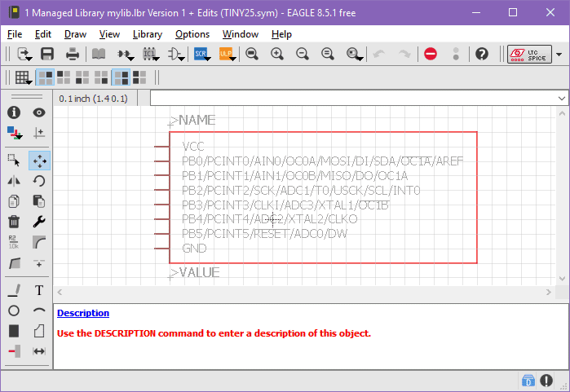570x392 pixels.
Task: Toggle the fifth layer preset button
Action: point(120,77)
